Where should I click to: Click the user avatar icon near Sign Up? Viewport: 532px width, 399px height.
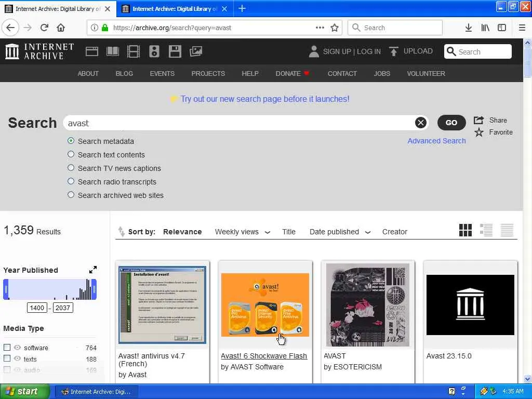[x=314, y=51]
